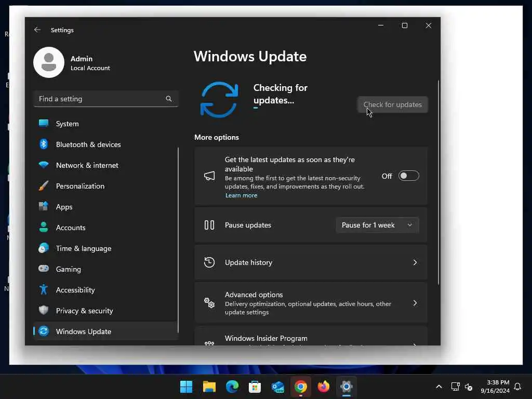
Task: Open the Pause for 1 week dropdown
Action: click(377, 225)
